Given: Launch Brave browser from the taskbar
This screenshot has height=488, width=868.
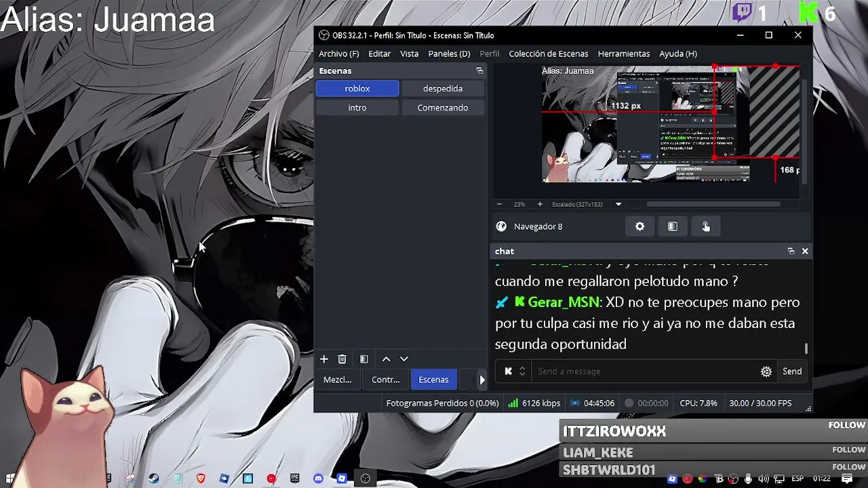Looking at the screenshot, I should point(201,479).
